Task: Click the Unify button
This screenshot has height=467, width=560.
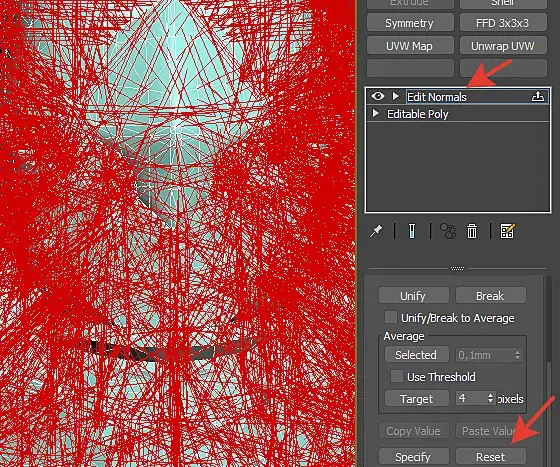Action: 413,296
